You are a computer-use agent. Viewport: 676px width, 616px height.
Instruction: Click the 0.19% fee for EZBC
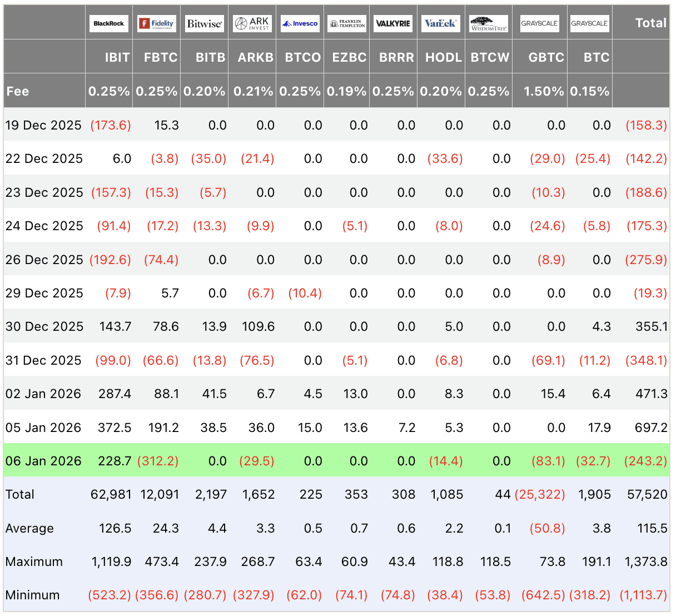(347, 91)
